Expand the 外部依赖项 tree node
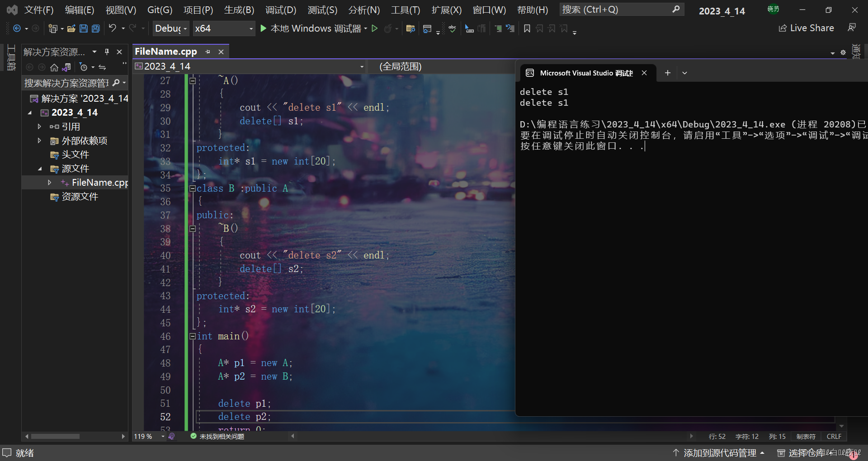The width and height of the screenshot is (868, 461). (x=39, y=141)
